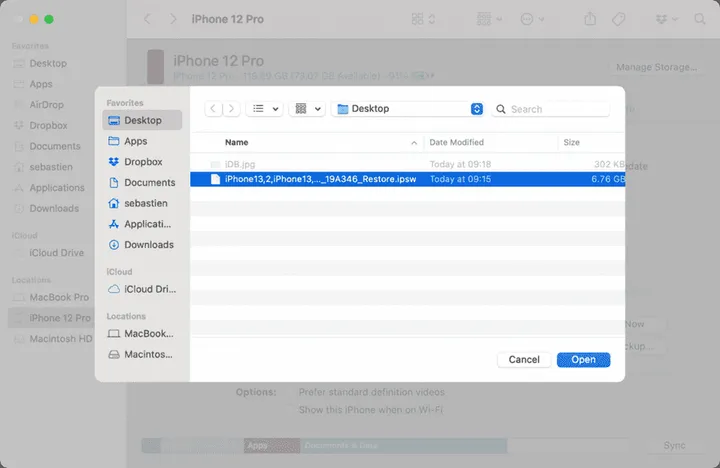Open sebastien home folder in sidebar
720x468 pixels.
[x=147, y=203]
